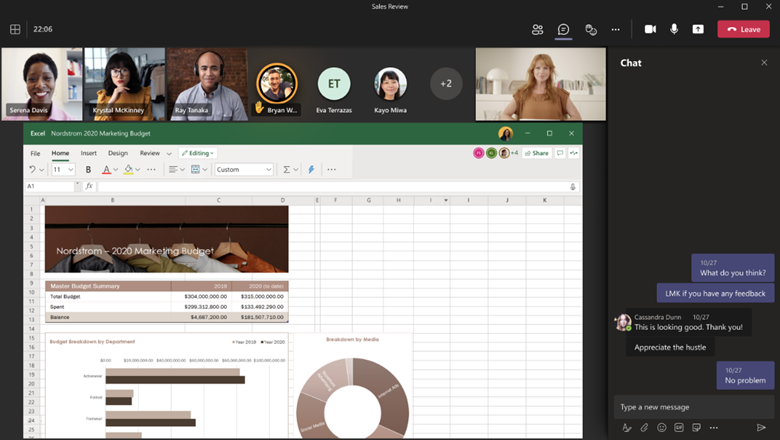
Task: Open the meeting gallery layout grid icon
Action: click(15, 29)
